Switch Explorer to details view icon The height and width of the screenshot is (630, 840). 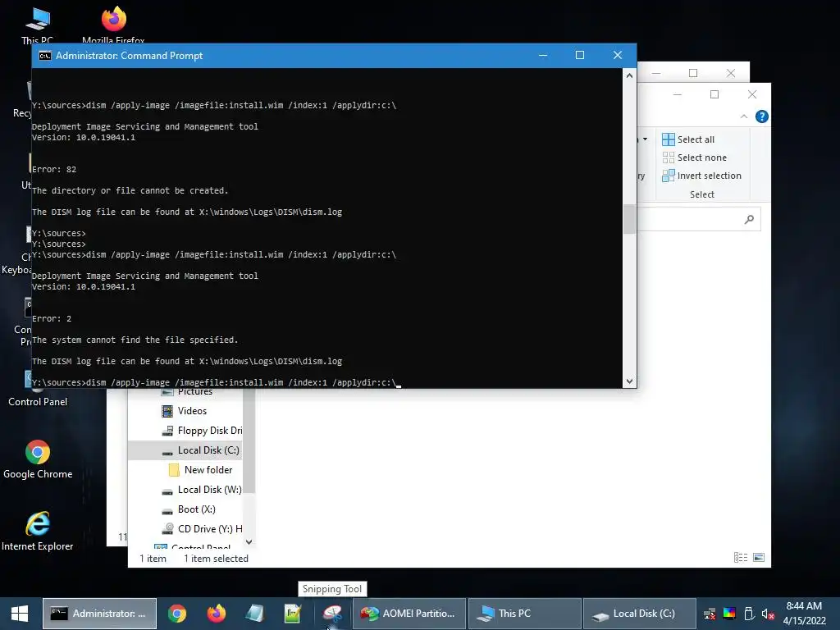pos(741,558)
